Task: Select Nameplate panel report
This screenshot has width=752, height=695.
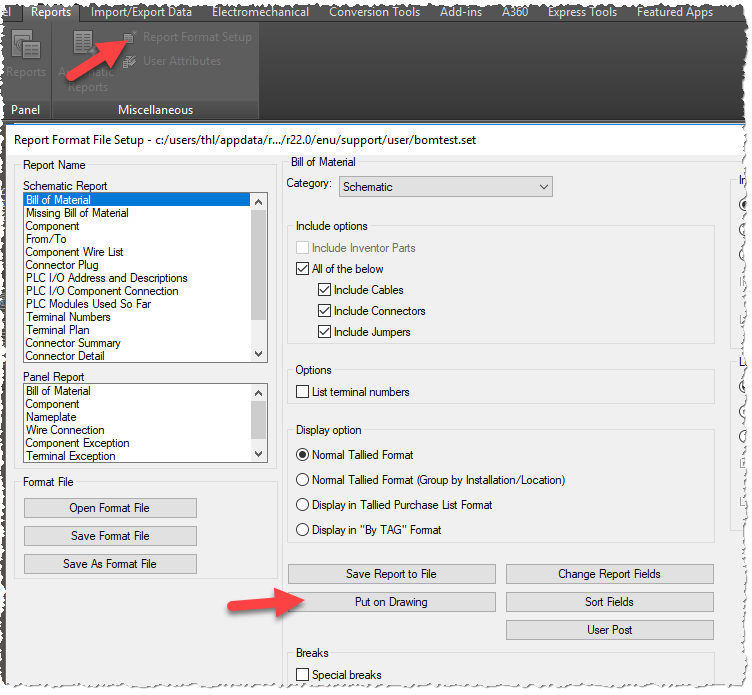Action: pos(137,417)
